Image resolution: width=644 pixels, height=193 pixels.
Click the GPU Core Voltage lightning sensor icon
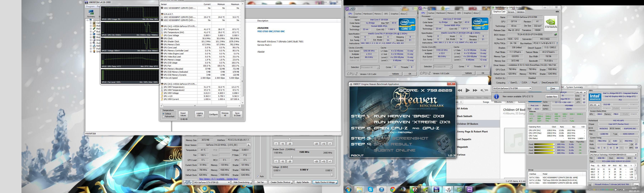point(162,35)
